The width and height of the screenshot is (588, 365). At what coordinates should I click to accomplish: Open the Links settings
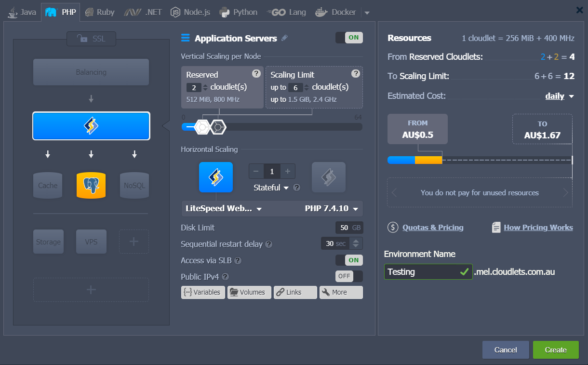pos(295,292)
